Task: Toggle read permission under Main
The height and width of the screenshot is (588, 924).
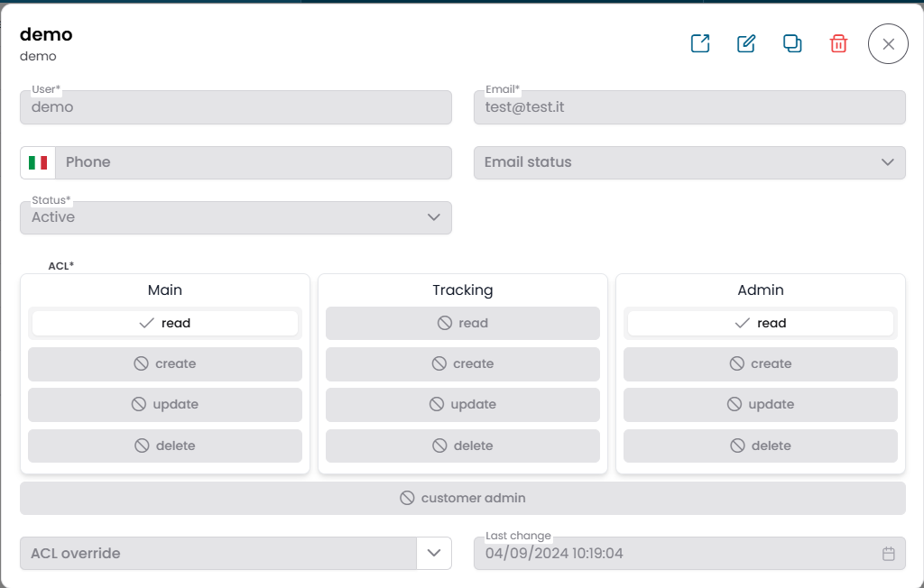Action: tap(165, 324)
